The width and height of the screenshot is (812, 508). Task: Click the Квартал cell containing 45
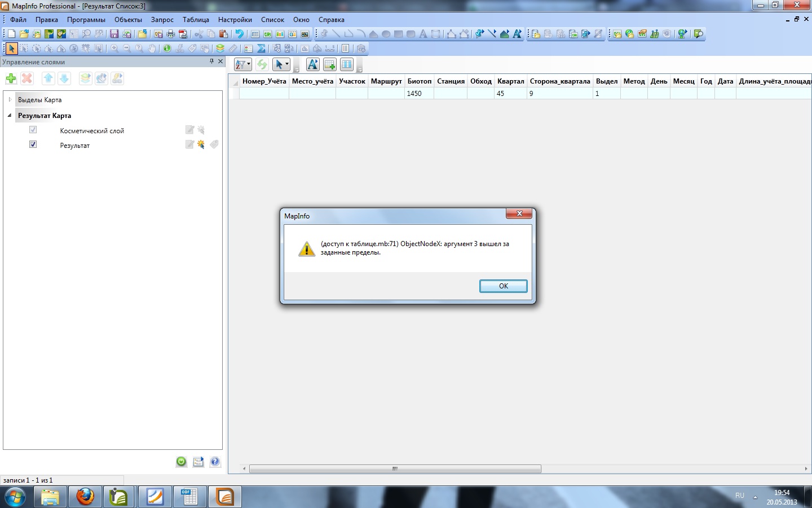pos(511,94)
